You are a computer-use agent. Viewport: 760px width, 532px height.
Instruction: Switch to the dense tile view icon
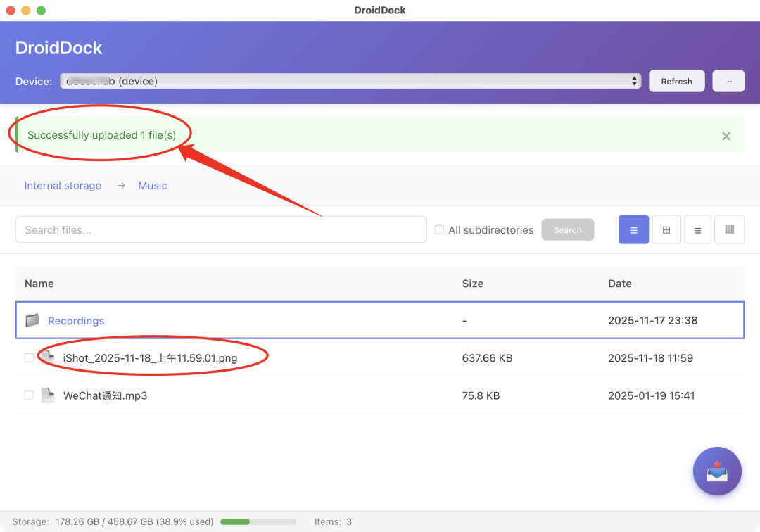(x=729, y=229)
